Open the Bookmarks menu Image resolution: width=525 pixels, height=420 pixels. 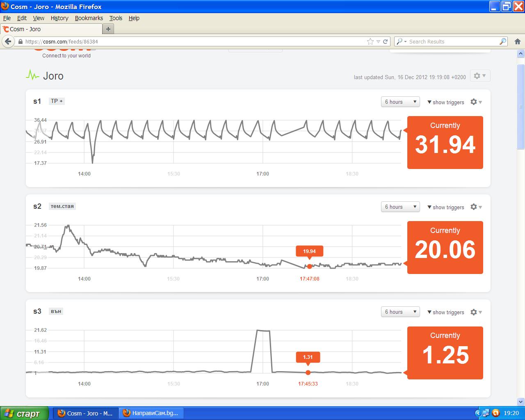89,18
